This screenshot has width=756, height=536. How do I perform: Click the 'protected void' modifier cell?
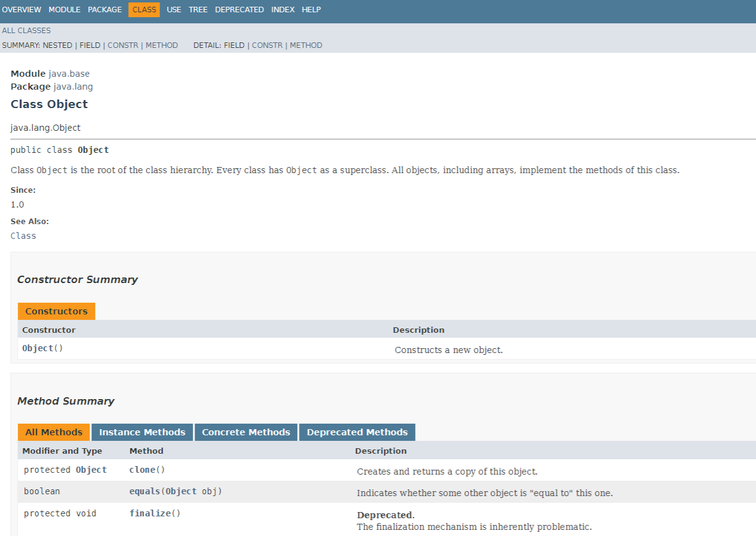(x=60, y=513)
